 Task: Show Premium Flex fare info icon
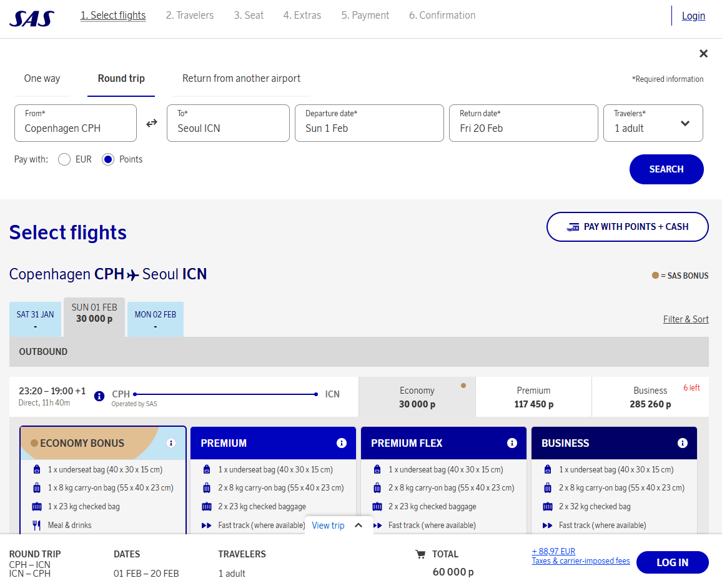click(512, 443)
